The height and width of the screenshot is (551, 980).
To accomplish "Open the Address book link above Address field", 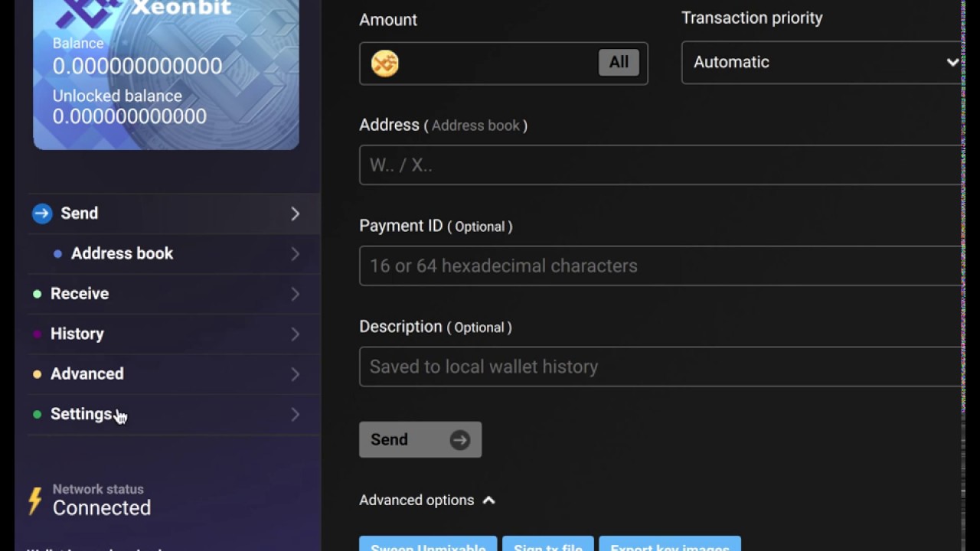I will coord(475,126).
